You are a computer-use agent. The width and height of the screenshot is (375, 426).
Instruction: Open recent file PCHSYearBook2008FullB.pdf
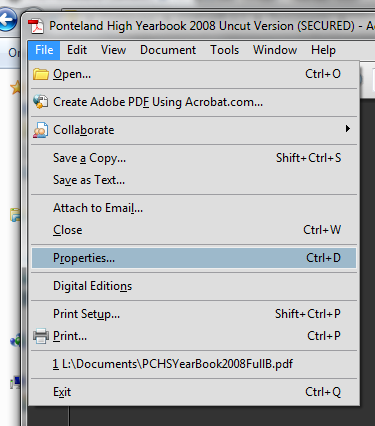point(194,364)
